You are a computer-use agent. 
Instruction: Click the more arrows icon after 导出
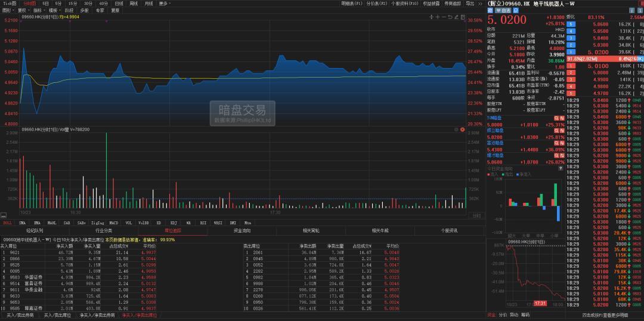479,4
